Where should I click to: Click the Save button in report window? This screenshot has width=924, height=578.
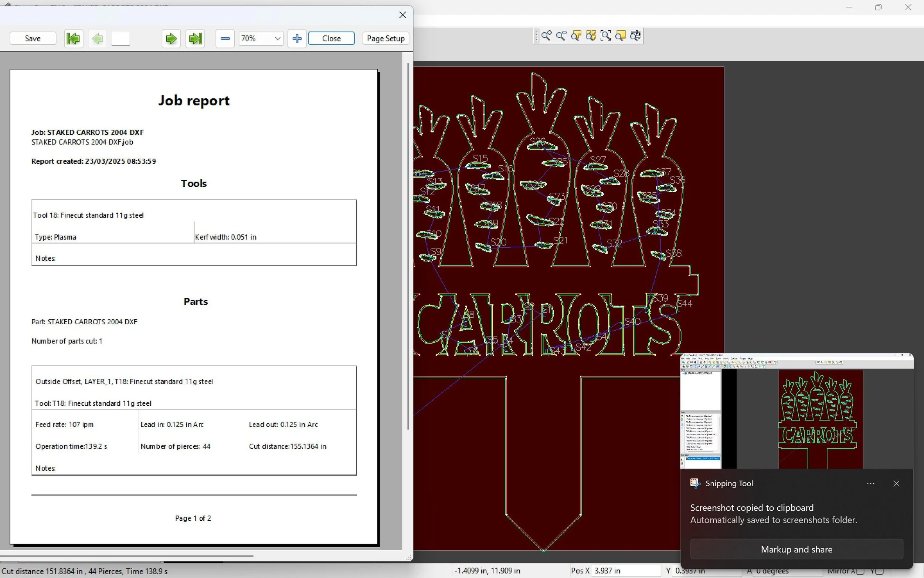click(x=33, y=38)
